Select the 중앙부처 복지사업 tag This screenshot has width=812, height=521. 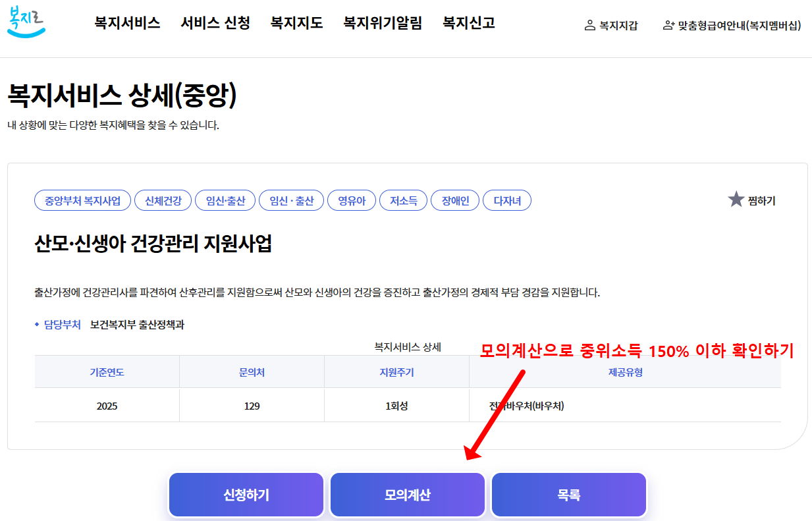82,200
